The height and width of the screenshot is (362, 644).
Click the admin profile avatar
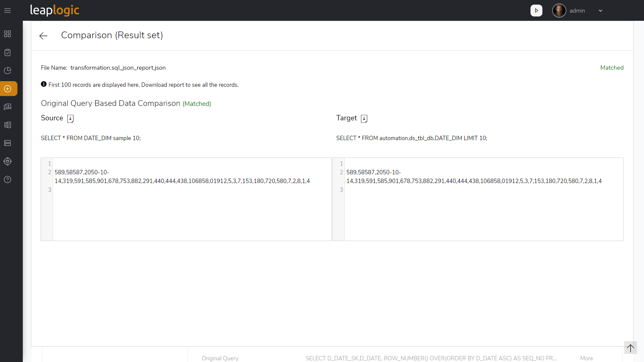tap(559, 10)
